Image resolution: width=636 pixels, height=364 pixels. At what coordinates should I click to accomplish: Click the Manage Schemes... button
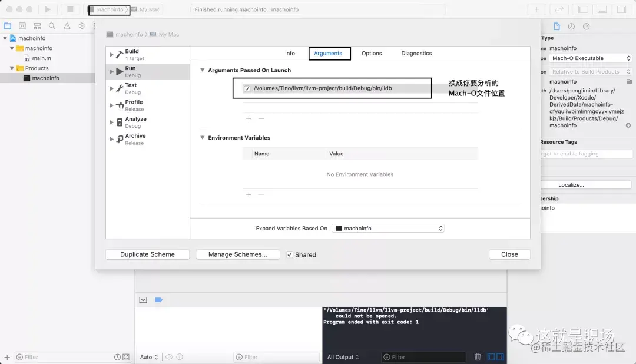[x=238, y=254]
